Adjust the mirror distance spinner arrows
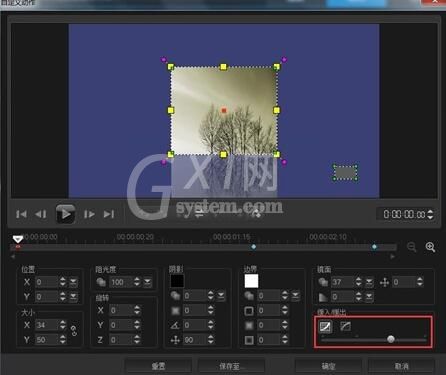This screenshot has width=446, height=375. tap(420, 282)
